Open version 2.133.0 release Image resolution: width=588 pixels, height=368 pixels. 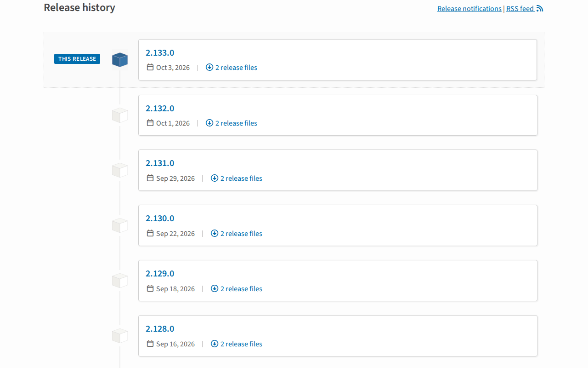tap(160, 52)
